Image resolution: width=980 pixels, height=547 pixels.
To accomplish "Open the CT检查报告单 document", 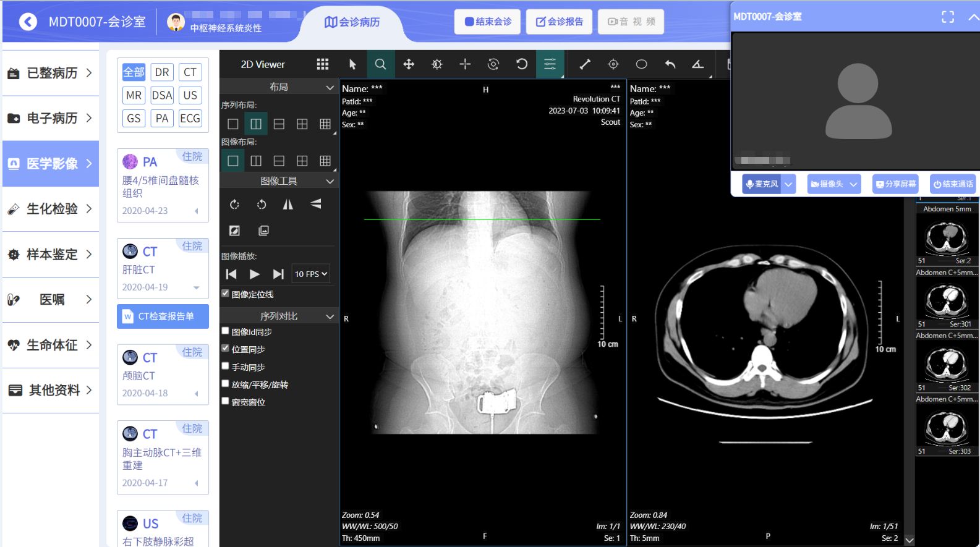I will (163, 316).
